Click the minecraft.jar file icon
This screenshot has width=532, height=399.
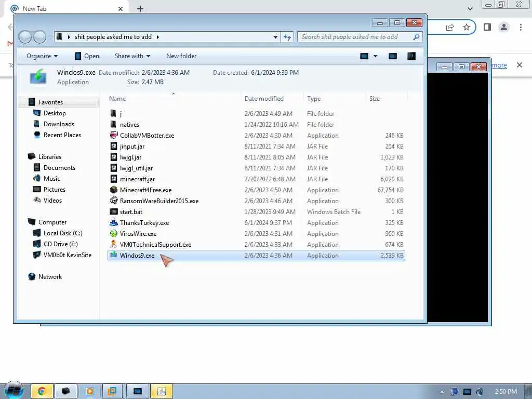[x=113, y=179]
